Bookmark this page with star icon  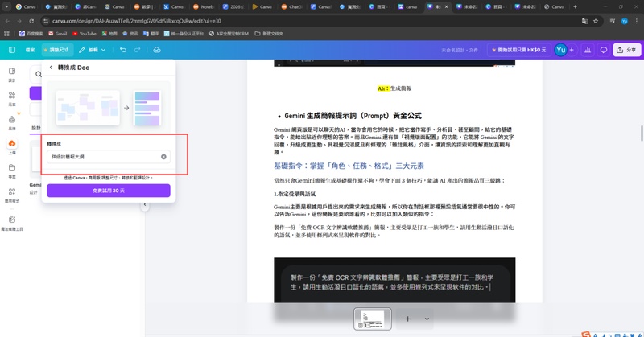[x=596, y=21]
